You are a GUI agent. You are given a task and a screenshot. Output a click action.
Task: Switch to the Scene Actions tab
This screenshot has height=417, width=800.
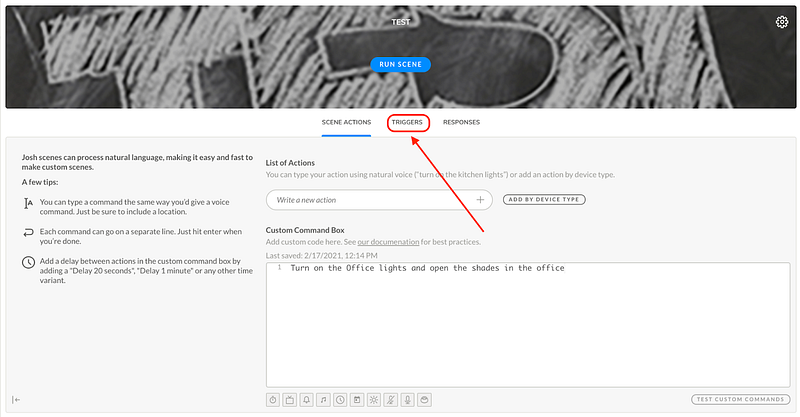tap(346, 122)
